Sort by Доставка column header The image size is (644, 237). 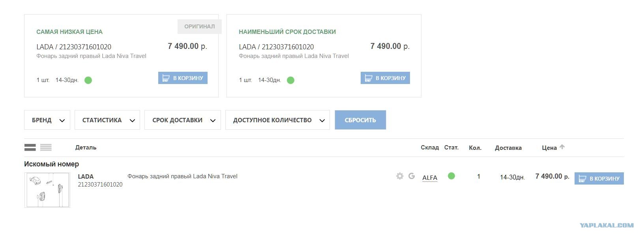(x=508, y=147)
